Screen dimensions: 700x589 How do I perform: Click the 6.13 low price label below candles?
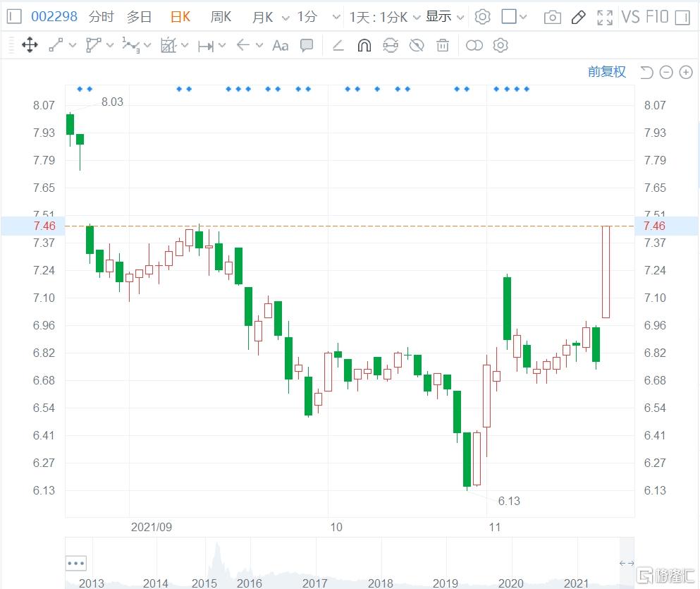pyautogui.click(x=509, y=501)
